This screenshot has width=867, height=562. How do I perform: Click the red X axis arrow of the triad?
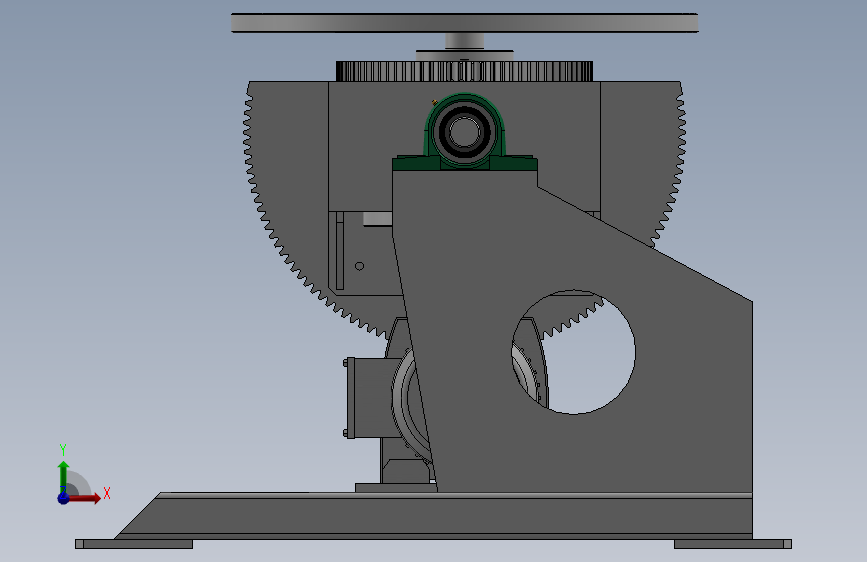(85, 498)
